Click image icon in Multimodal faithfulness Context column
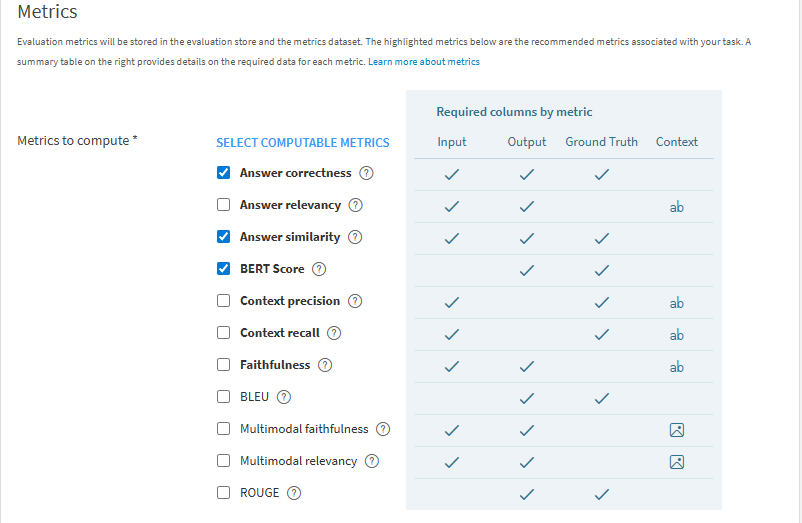This screenshot has height=523, width=802. [x=677, y=430]
